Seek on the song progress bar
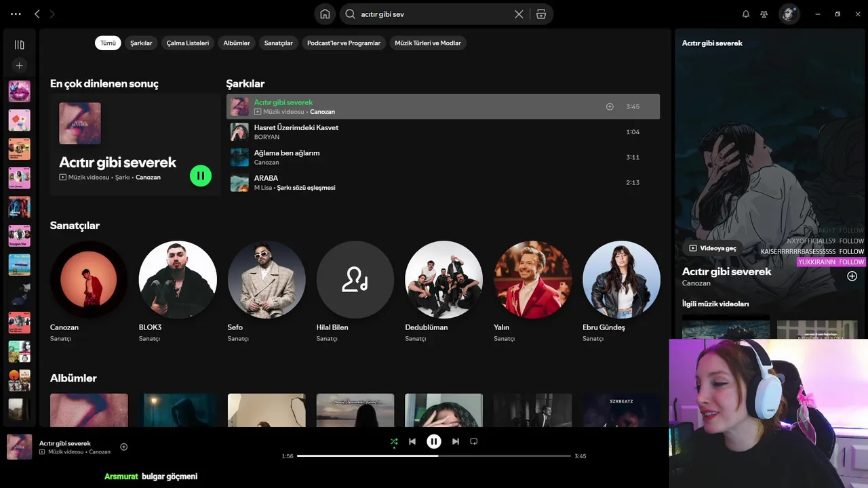The width and height of the screenshot is (868, 488). [x=434, y=456]
